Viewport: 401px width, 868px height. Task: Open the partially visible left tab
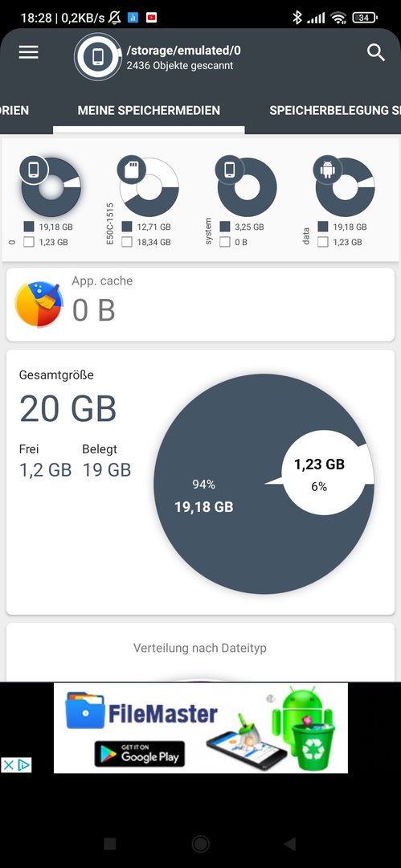14,110
